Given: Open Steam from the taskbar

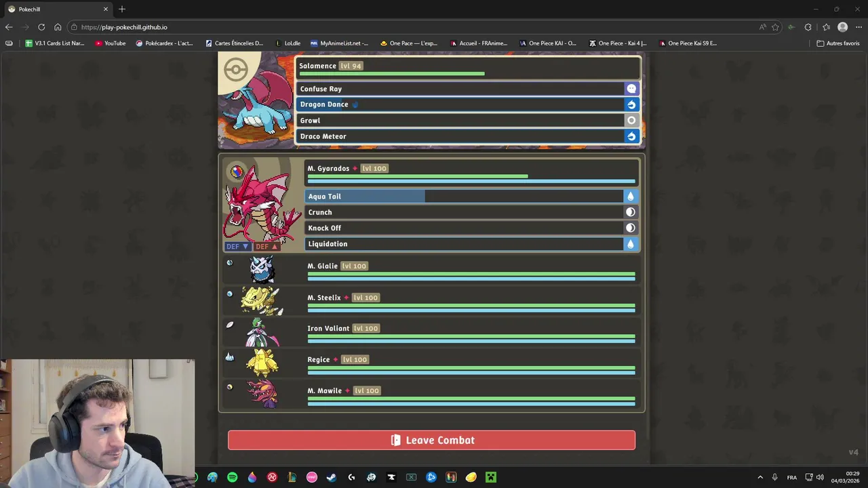Looking at the screenshot, I should pyautogui.click(x=332, y=477).
